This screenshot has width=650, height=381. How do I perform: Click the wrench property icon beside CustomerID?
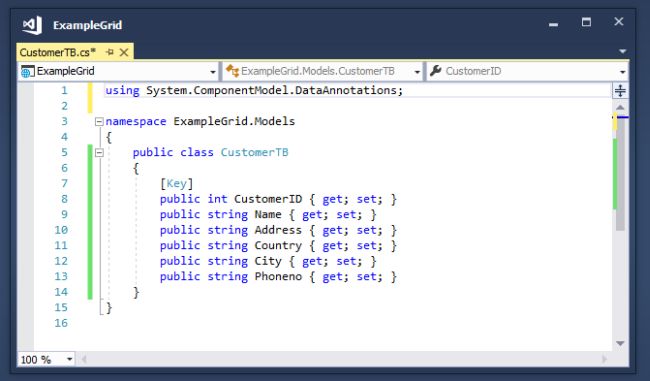(x=435, y=70)
